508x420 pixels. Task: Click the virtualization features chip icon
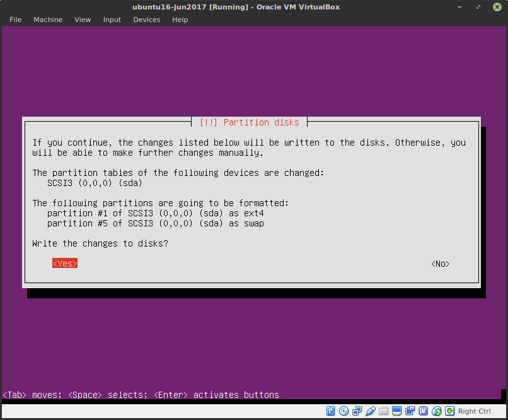424,411
